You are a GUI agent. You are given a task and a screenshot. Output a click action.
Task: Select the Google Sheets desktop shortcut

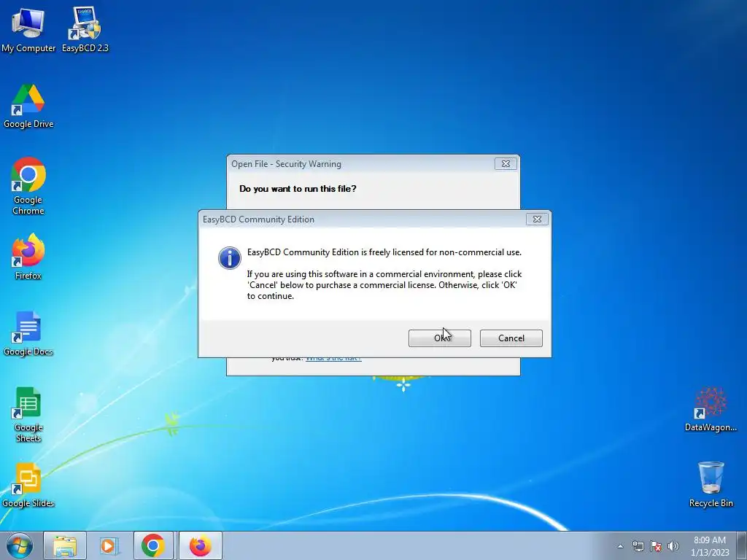28,414
